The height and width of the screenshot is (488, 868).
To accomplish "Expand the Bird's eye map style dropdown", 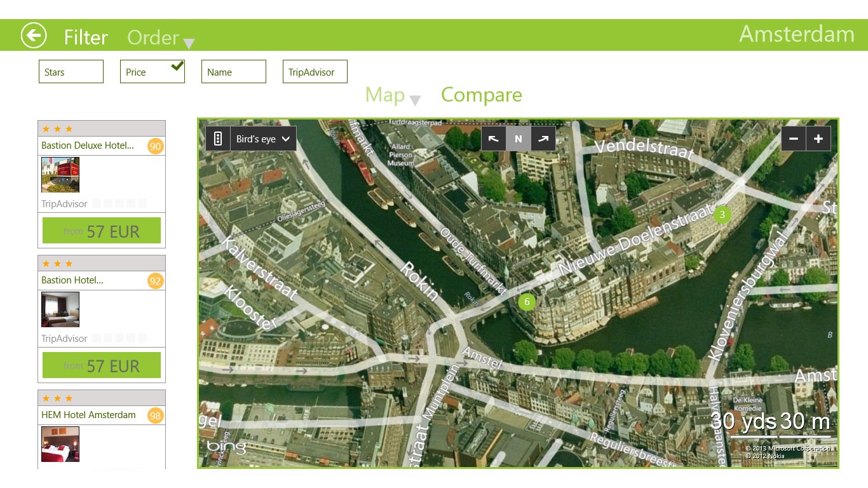I will (262, 139).
